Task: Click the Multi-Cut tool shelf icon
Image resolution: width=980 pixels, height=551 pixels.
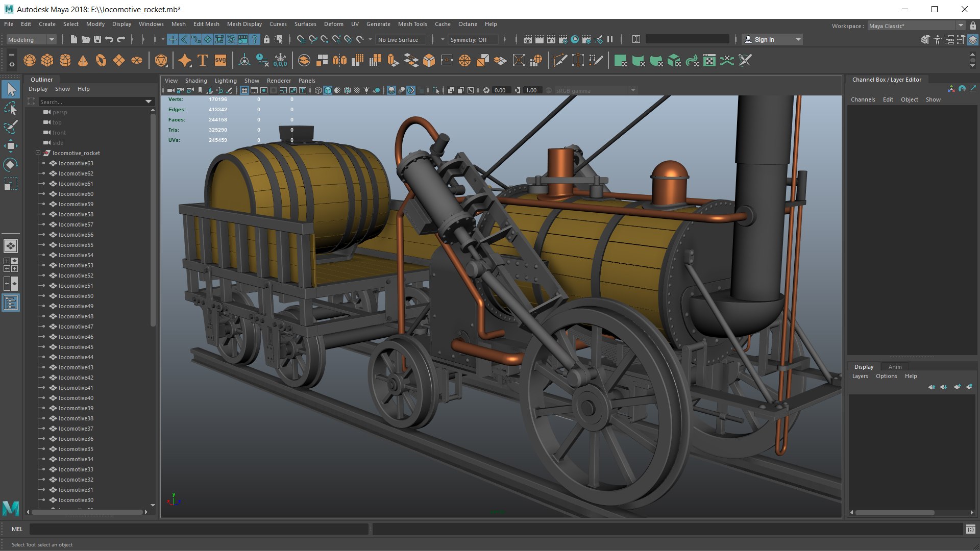Action: (560, 61)
